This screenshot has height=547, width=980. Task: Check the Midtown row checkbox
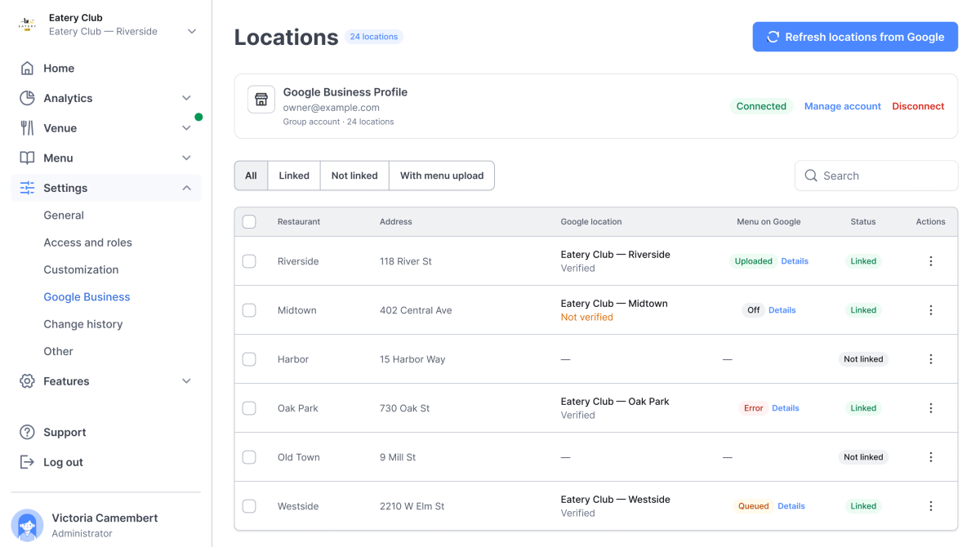(249, 310)
